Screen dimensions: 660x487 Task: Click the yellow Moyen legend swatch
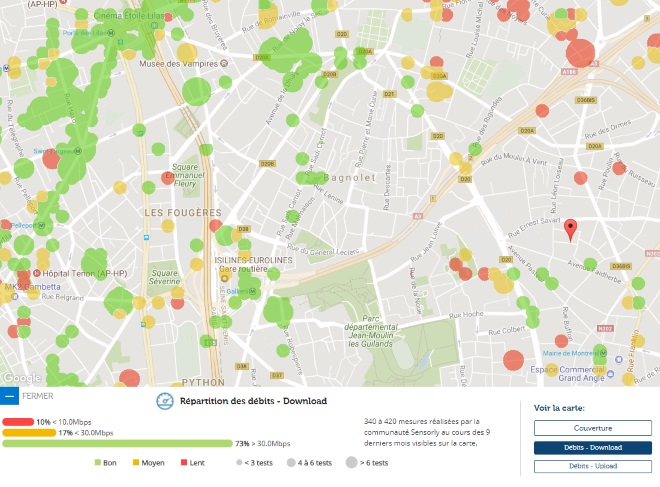[135, 463]
